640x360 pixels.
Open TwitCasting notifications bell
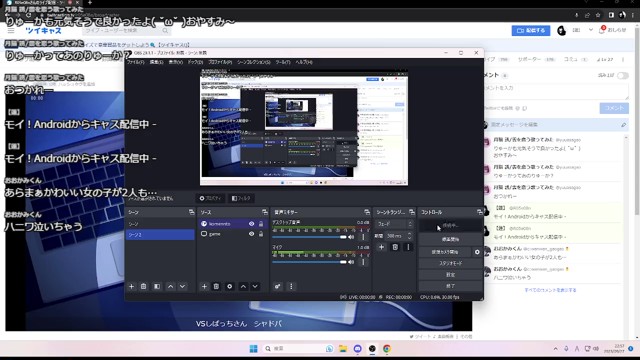[602, 30]
